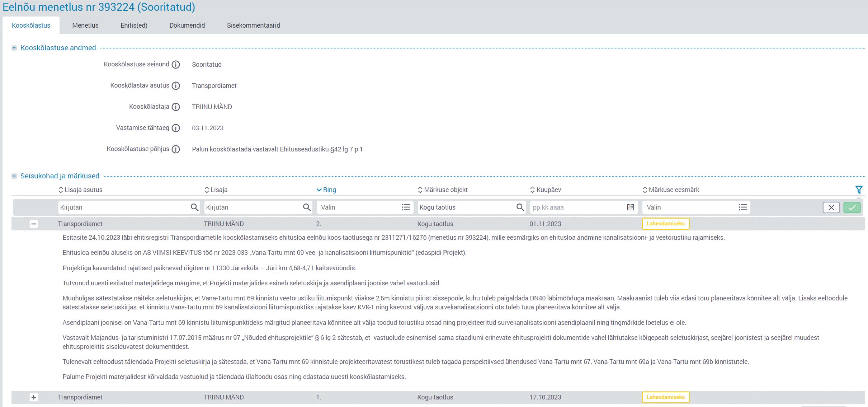
Task: Collapse the row dated 01.11.2023
Action: (34, 224)
